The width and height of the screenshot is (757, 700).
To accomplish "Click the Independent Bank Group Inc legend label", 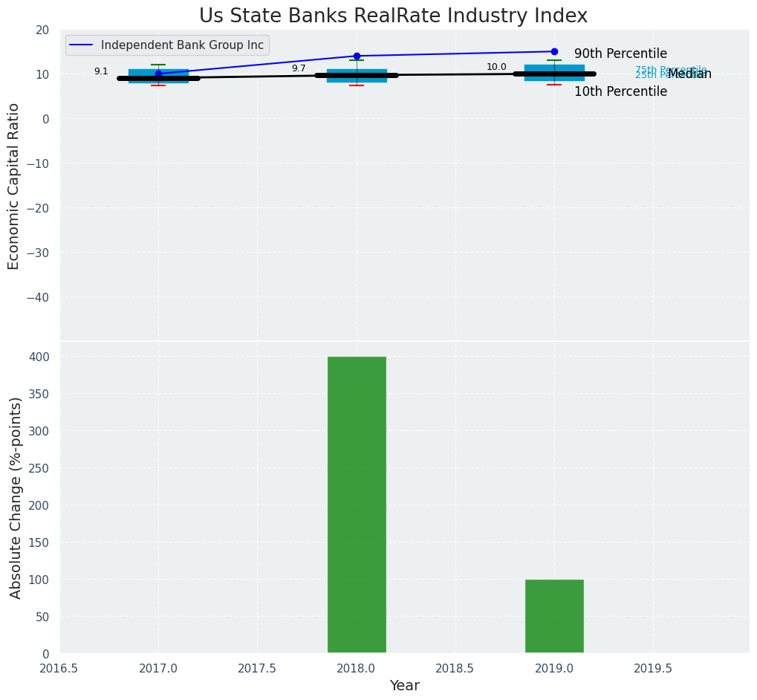I will coord(182,45).
